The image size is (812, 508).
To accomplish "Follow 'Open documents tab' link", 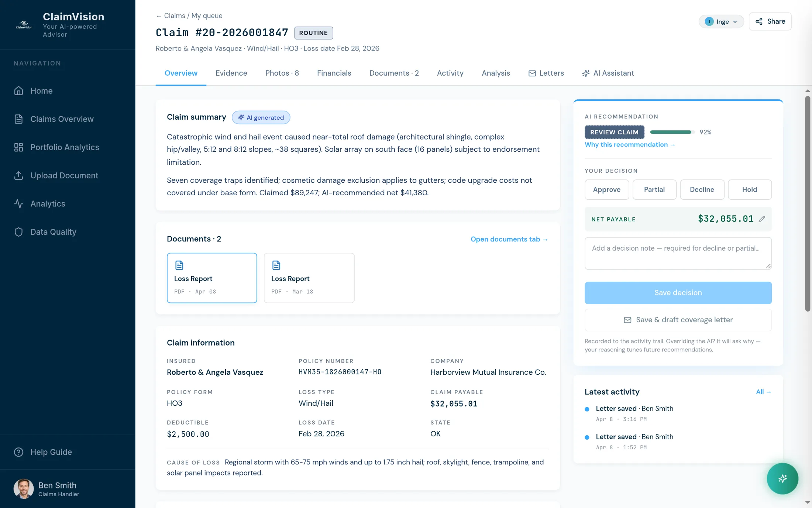I will pos(509,239).
